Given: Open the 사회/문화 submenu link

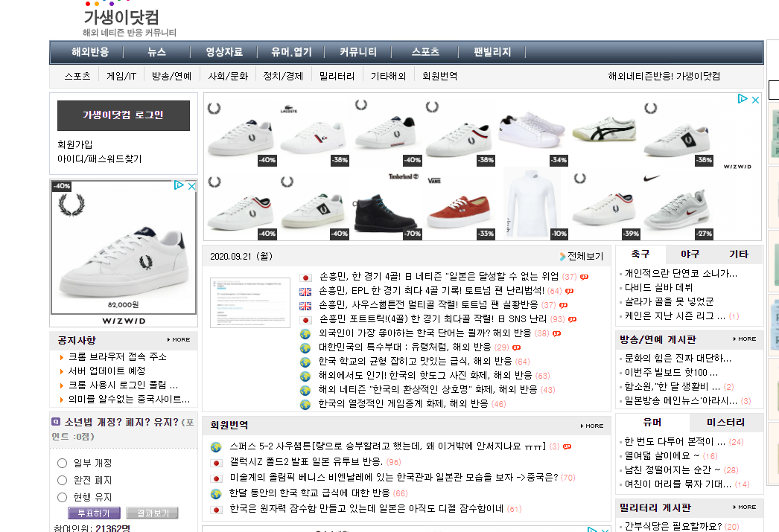Looking at the screenshot, I should [228, 76].
